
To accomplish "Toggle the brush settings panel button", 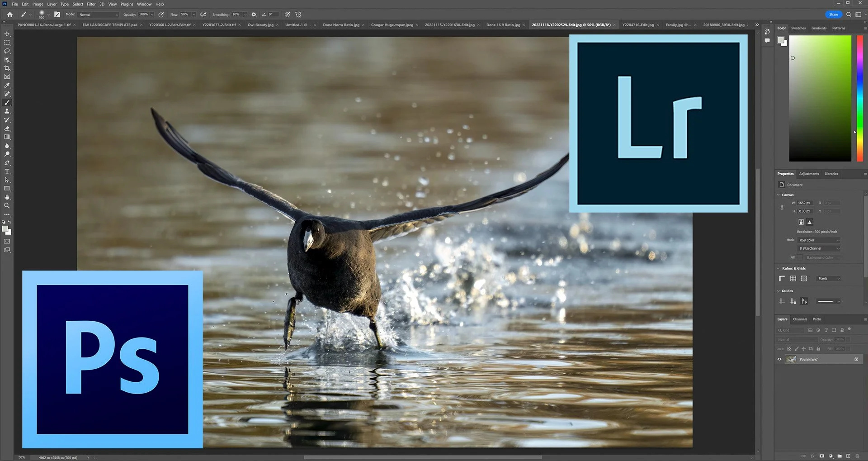I will (57, 14).
